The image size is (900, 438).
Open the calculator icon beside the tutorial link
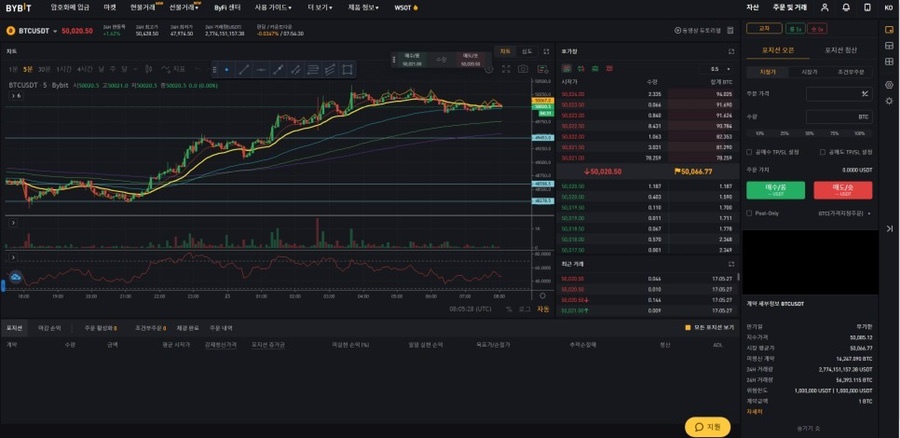730,30
